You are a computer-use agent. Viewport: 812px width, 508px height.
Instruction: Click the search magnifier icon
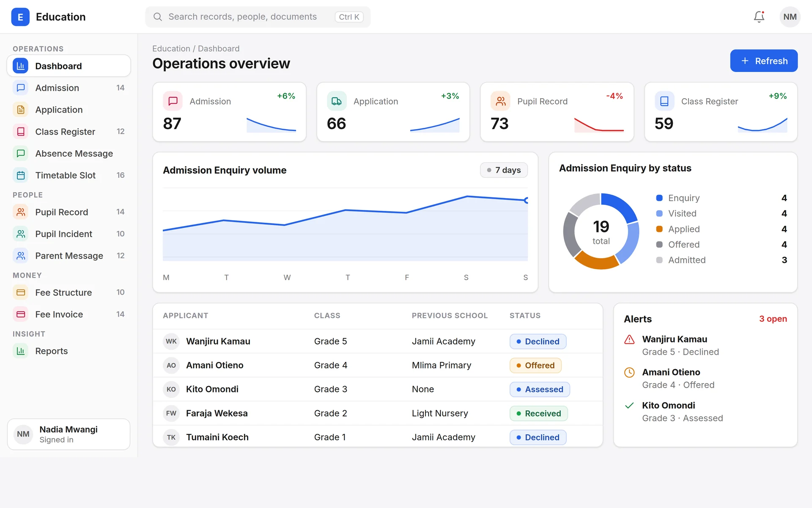[x=158, y=17]
